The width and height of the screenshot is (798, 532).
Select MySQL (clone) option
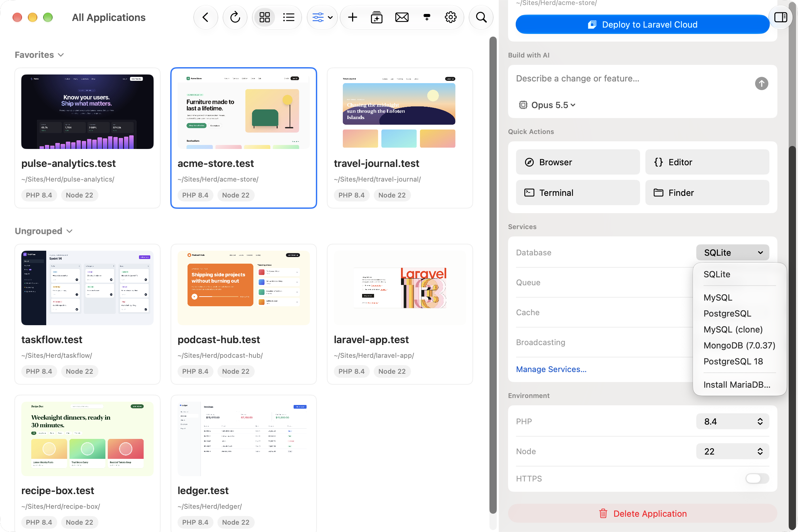(733, 330)
